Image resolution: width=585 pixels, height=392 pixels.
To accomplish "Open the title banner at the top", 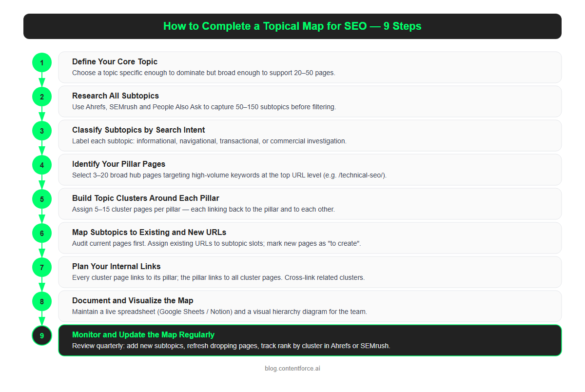I will [x=292, y=26].
